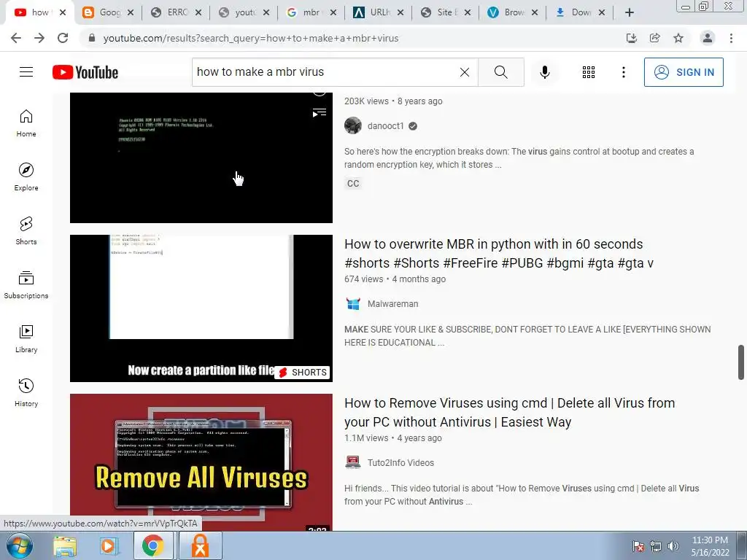This screenshot has height=560, width=747.
Task: Click the Chrome taskbar icon
Action: 153,545
